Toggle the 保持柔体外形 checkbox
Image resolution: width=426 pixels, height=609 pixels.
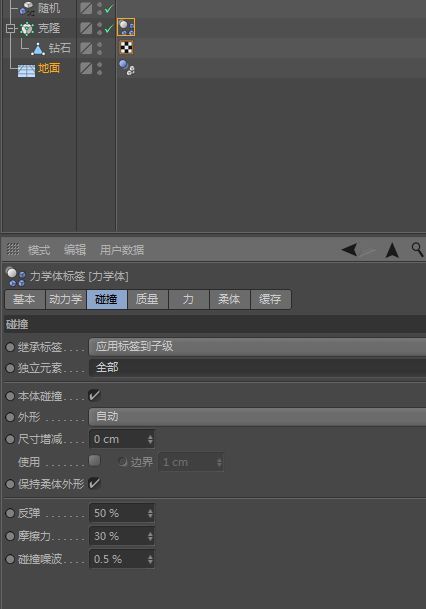94,483
